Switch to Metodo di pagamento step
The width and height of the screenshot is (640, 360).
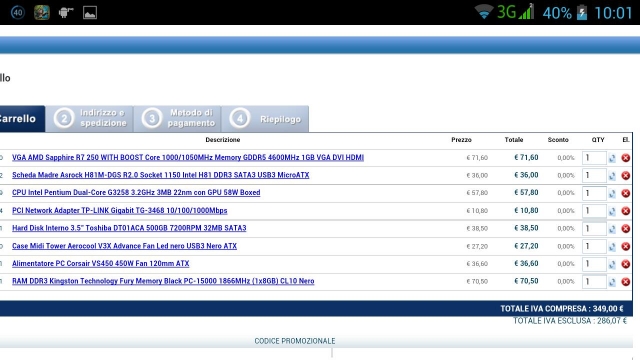(178, 118)
